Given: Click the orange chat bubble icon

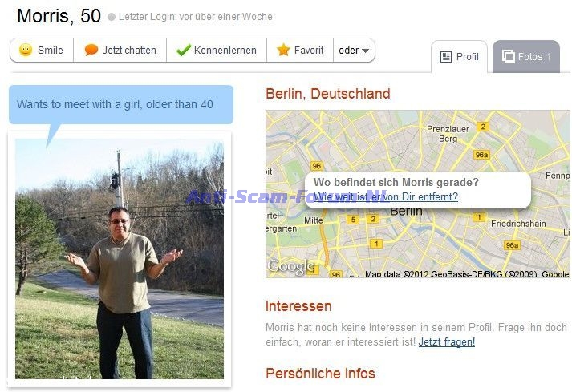Looking at the screenshot, I should tap(91, 50).
